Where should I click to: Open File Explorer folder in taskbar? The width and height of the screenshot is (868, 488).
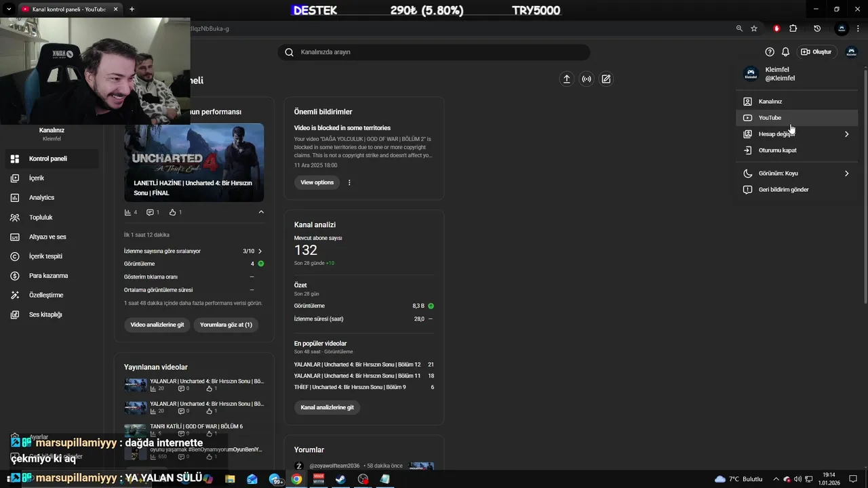coord(231,479)
